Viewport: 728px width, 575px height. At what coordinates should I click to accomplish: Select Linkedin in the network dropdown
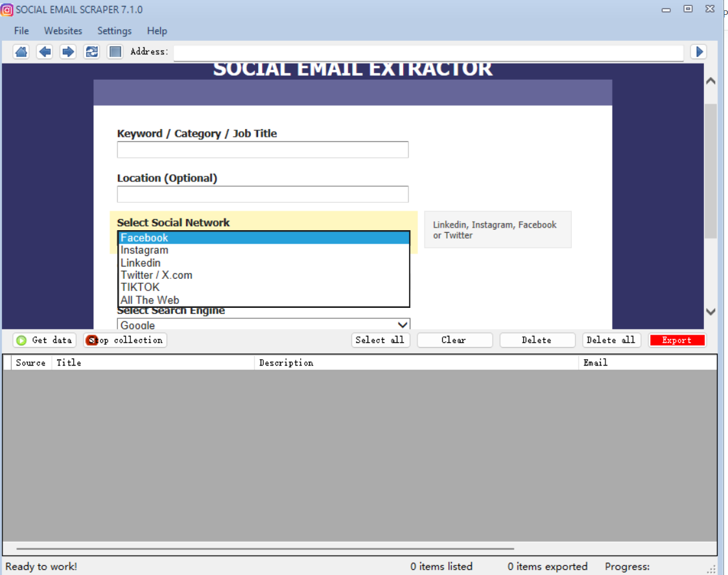pyautogui.click(x=141, y=263)
